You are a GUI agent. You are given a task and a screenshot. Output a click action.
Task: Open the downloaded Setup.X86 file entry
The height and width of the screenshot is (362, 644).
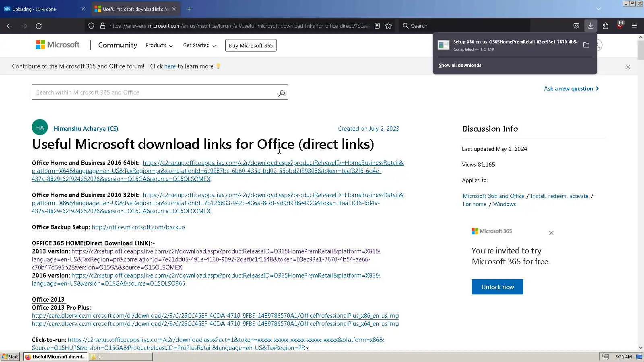(x=508, y=45)
